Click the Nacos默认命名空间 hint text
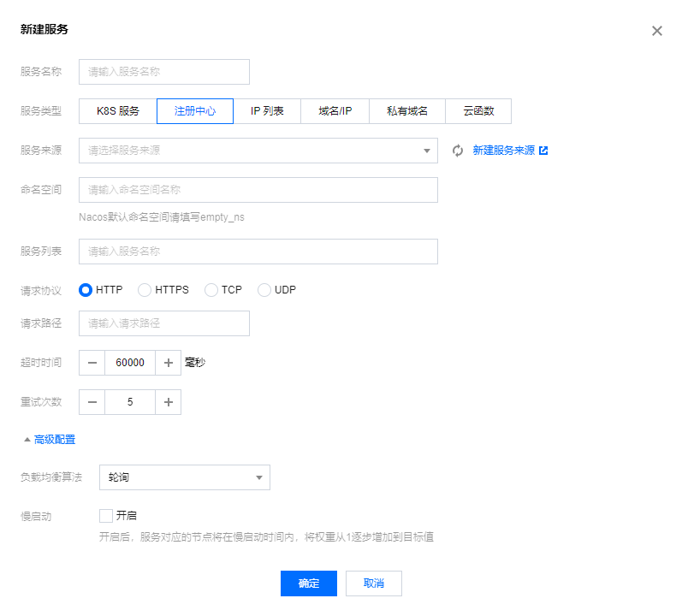The height and width of the screenshot is (616, 682). tap(162, 217)
